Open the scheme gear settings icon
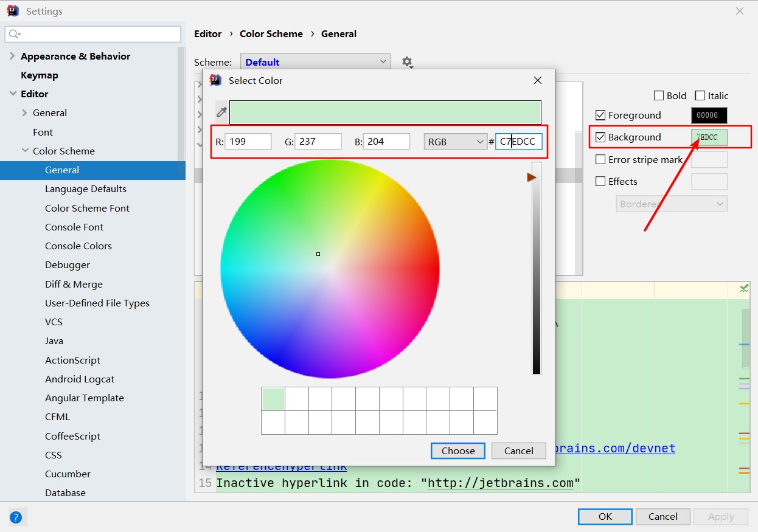 407,62
